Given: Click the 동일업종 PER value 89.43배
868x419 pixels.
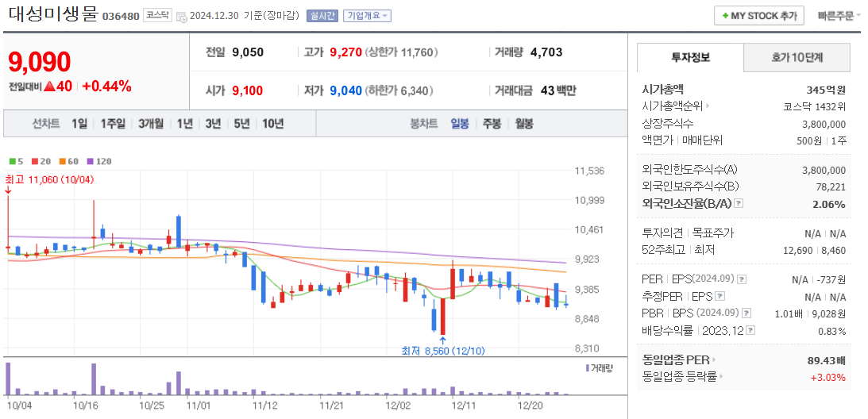Looking at the screenshot, I should coord(827,361).
